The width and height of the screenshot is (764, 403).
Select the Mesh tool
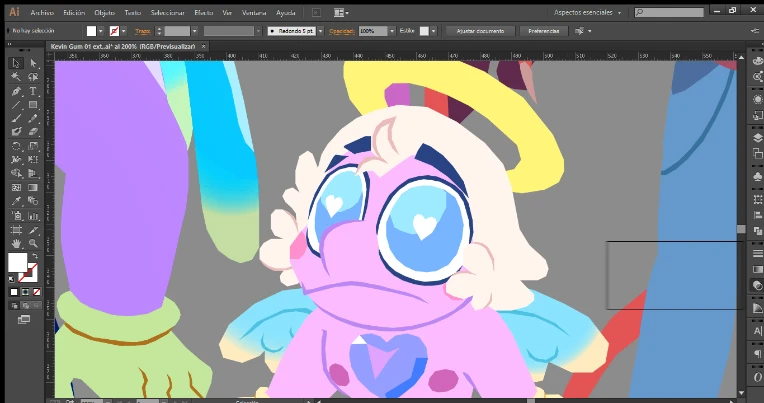(x=16, y=187)
